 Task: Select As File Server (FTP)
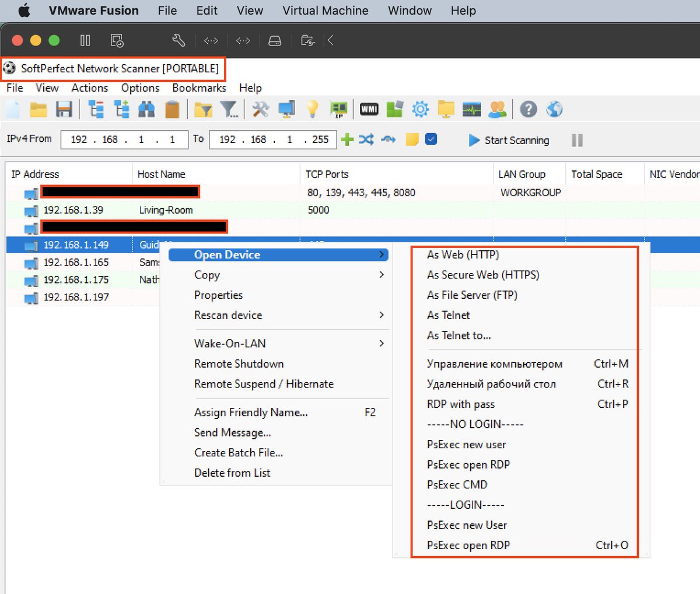pyautogui.click(x=472, y=295)
